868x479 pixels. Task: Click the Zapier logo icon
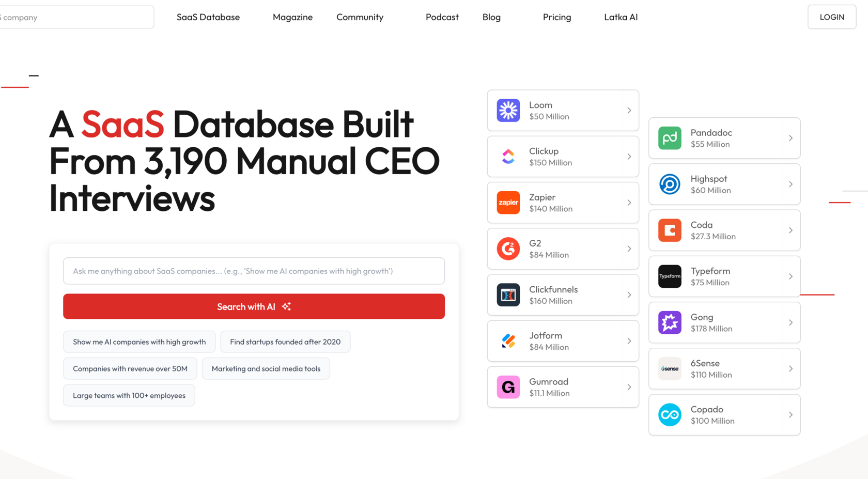point(508,203)
